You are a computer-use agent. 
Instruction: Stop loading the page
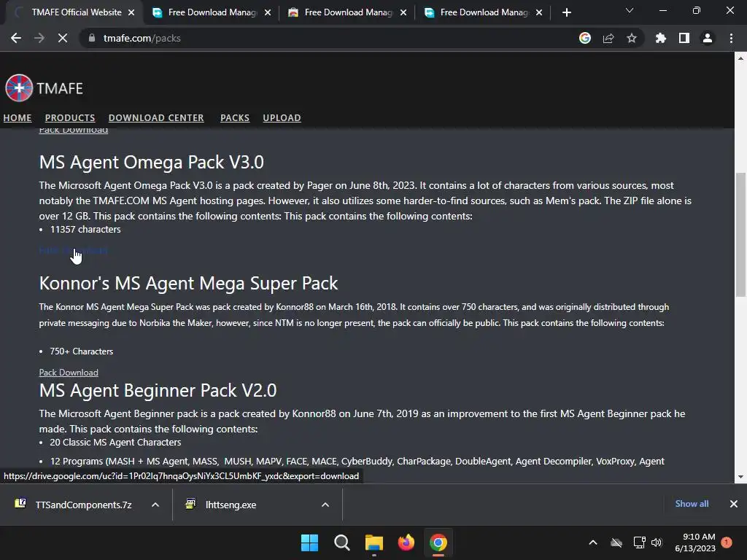(63, 38)
